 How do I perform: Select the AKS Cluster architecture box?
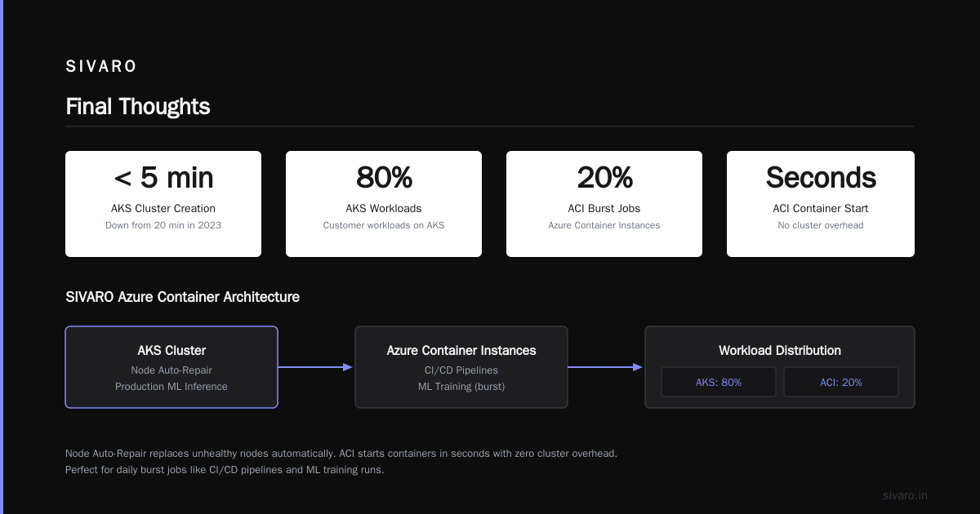pyautogui.click(x=171, y=367)
